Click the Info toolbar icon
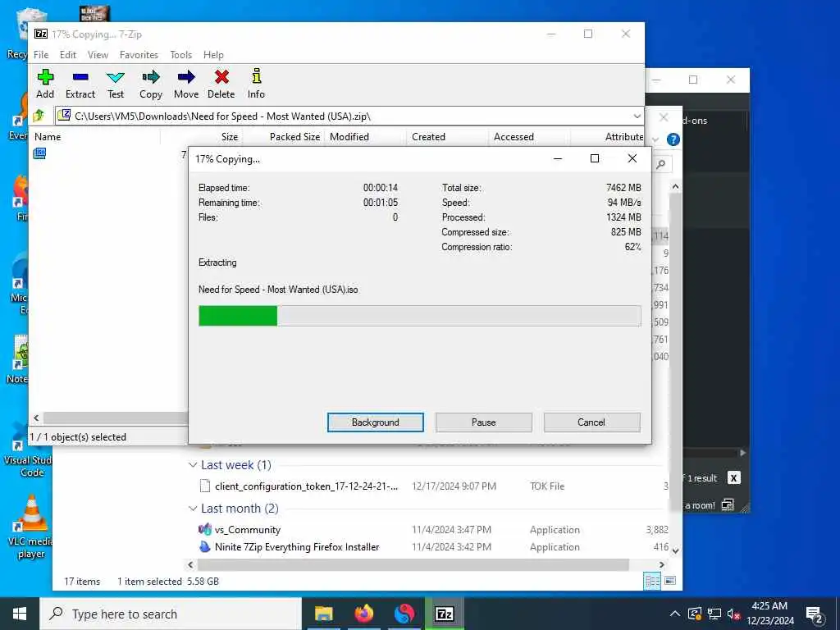Screen dimensions: 840x630 (256, 84)
